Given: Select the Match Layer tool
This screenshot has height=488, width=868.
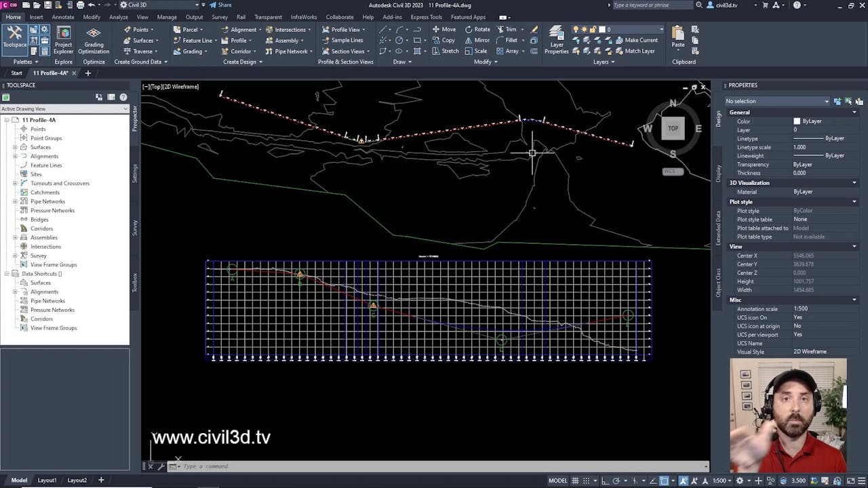Looking at the screenshot, I should 637,51.
